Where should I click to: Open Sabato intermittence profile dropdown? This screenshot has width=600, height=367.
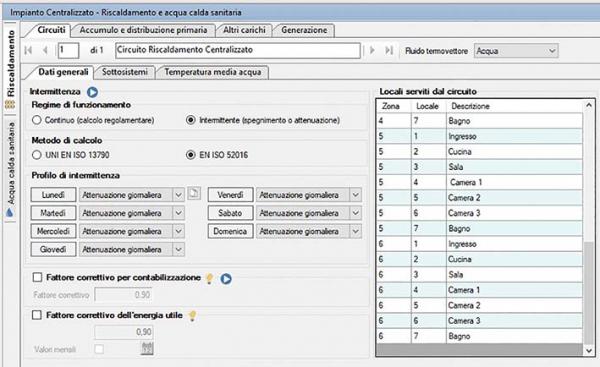[309, 213]
